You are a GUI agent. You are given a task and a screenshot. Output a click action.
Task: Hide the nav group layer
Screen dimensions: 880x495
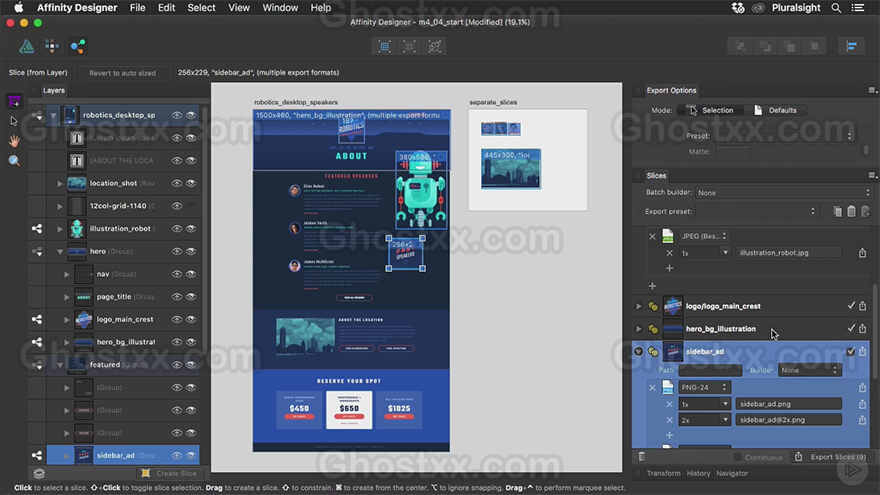tap(191, 274)
